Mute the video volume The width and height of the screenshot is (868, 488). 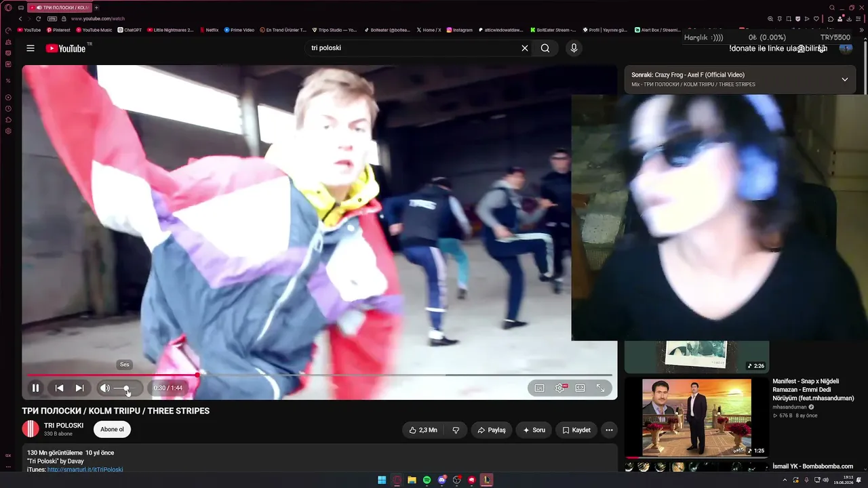[x=104, y=388]
